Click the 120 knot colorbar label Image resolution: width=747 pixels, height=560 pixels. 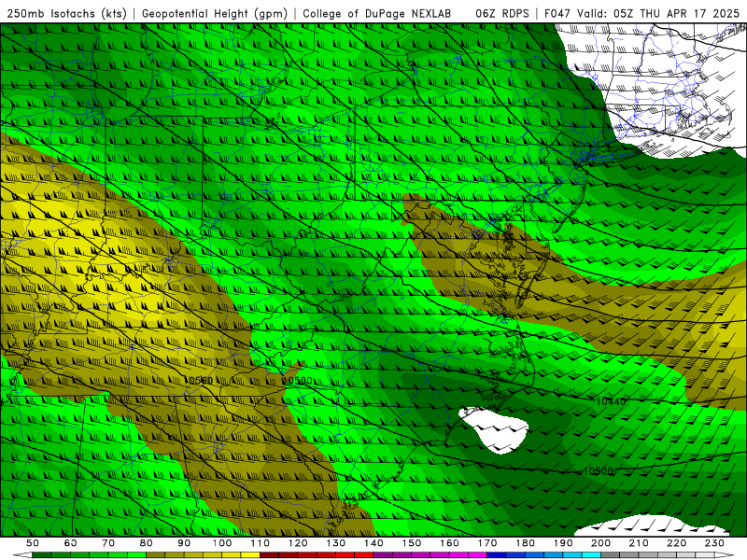pyautogui.click(x=298, y=543)
